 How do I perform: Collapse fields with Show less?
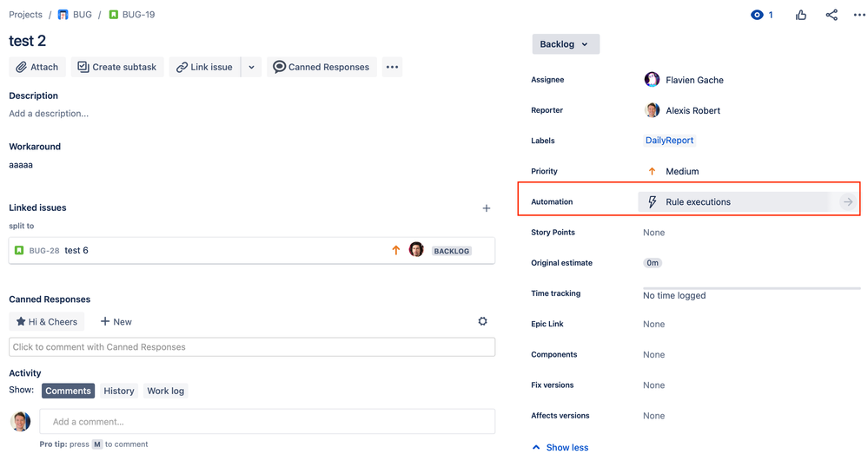point(560,447)
